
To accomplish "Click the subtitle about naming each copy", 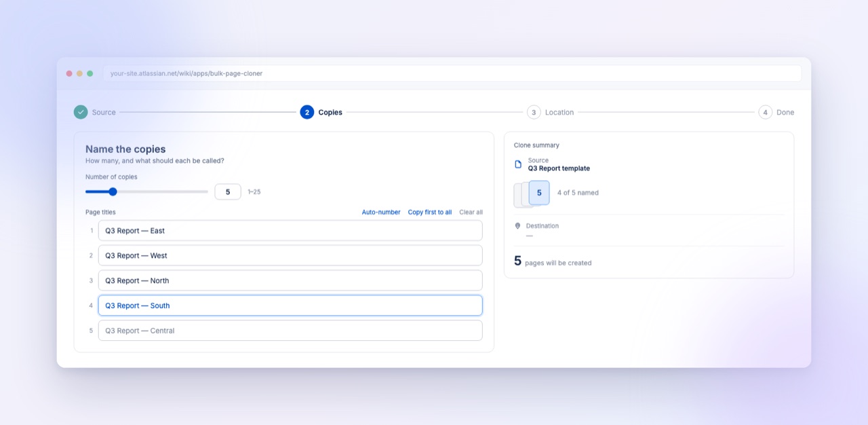I will (155, 161).
